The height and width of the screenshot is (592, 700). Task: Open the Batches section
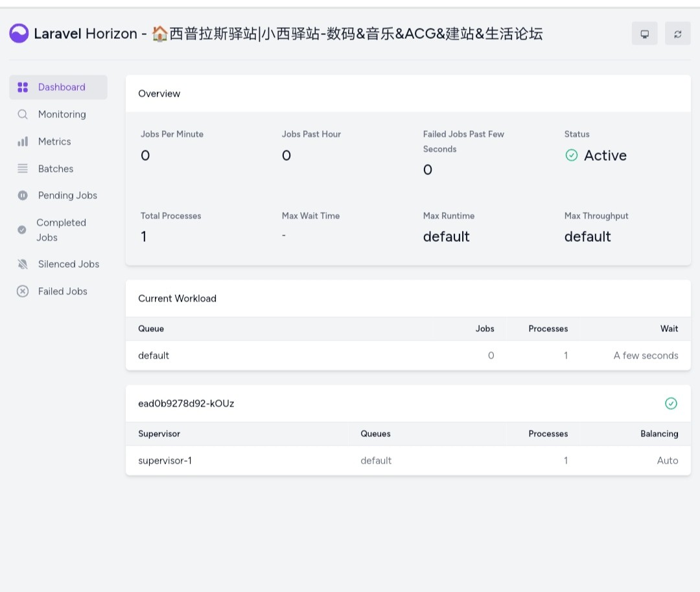58,169
